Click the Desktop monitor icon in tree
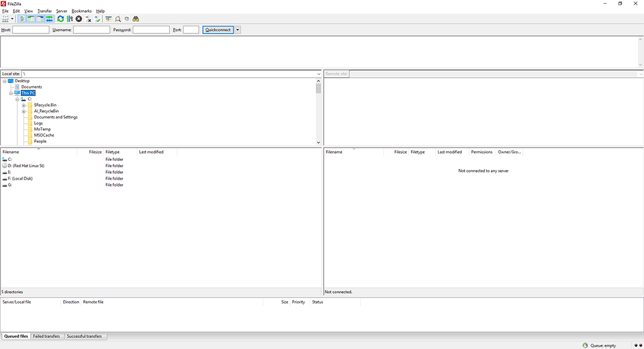This screenshot has height=349, width=644. 11,81
